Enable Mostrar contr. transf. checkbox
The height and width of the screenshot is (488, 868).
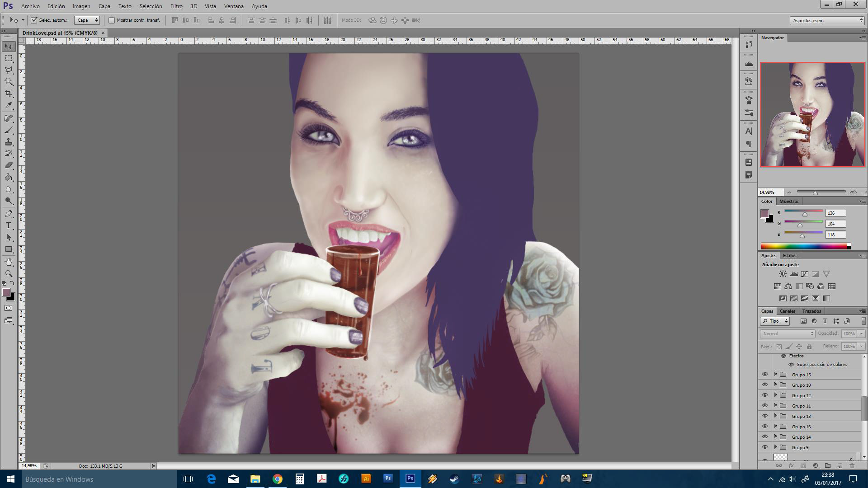point(112,20)
